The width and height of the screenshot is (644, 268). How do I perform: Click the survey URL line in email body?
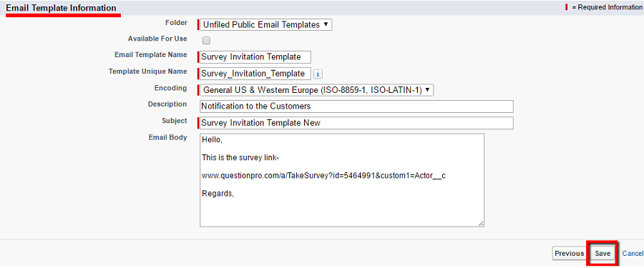323,175
